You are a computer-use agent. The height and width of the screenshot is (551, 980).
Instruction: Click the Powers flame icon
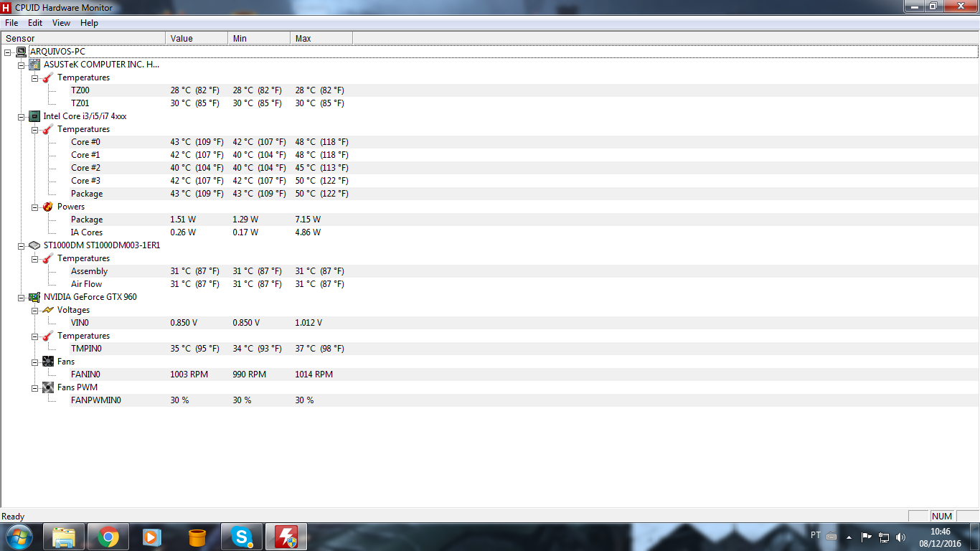(x=48, y=207)
